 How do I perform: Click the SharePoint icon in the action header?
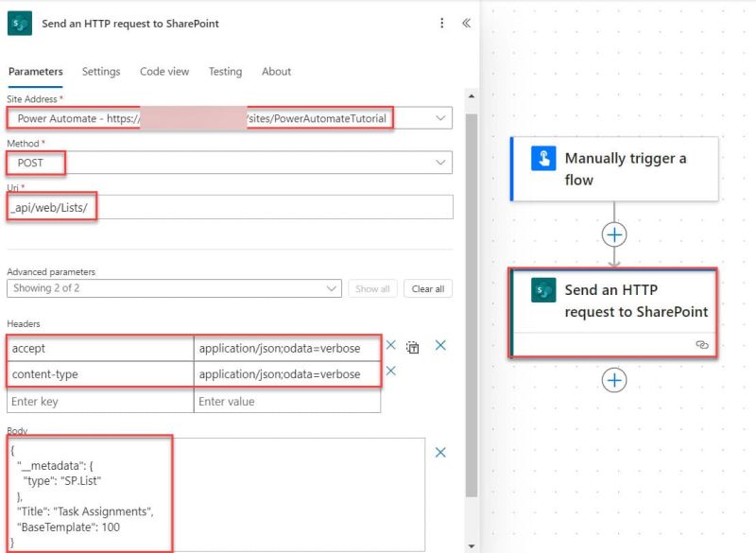click(21, 23)
